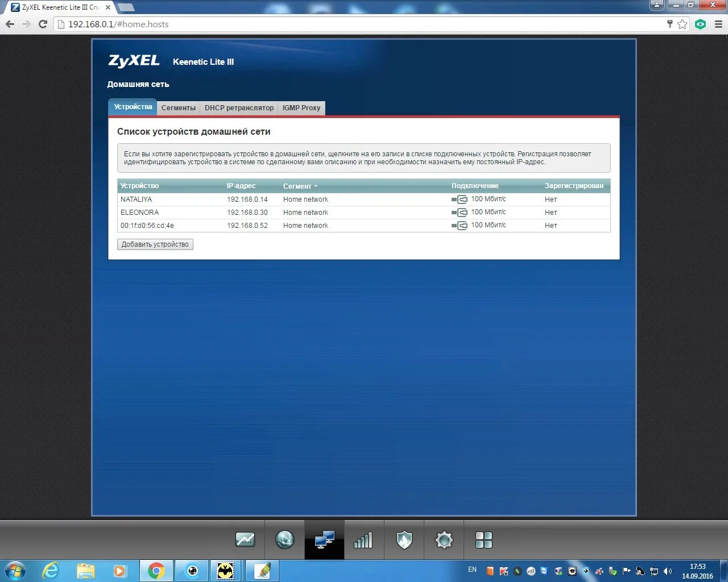Open the webcam eye app on taskbar
The image size is (728, 582).
(x=192, y=571)
